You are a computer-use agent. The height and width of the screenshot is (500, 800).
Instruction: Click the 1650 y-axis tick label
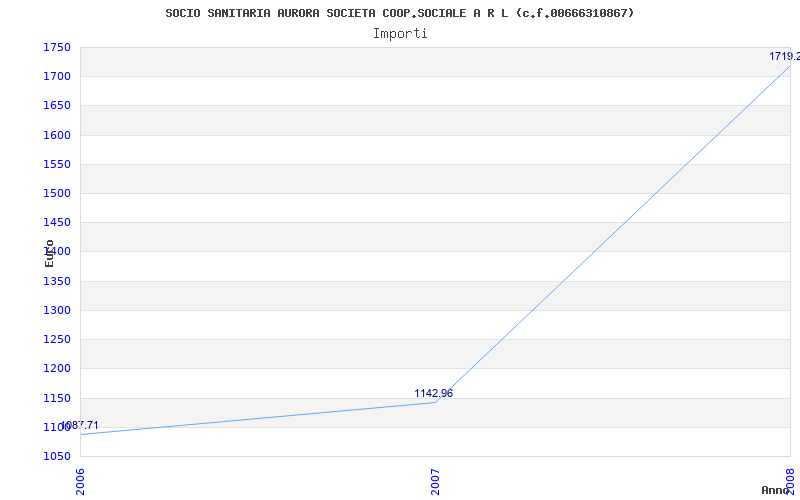57,106
